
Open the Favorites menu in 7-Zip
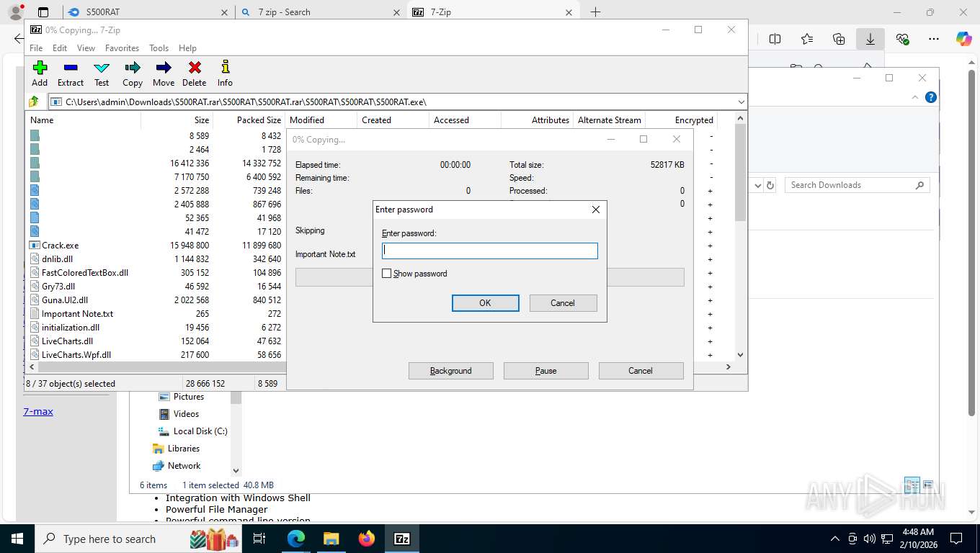click(x=122, y=48)
